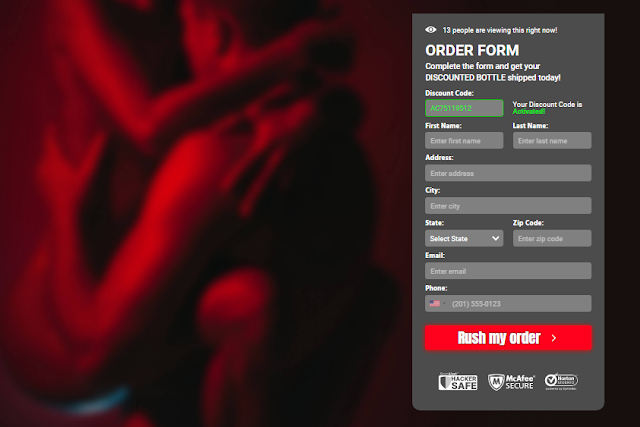Click the McAfee Secure badge
This screenshot has height=427, width=640.
(511, 382)
